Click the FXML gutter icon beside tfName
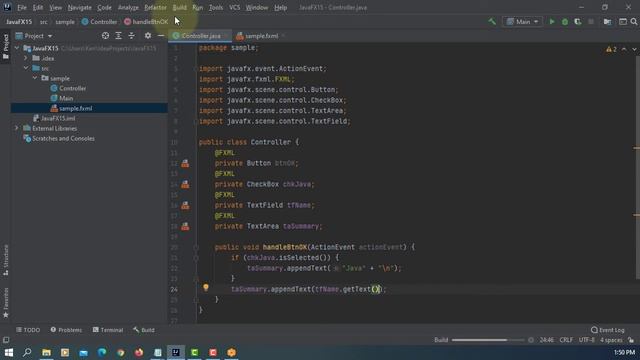The image size is (640, 360). point(185,205)
